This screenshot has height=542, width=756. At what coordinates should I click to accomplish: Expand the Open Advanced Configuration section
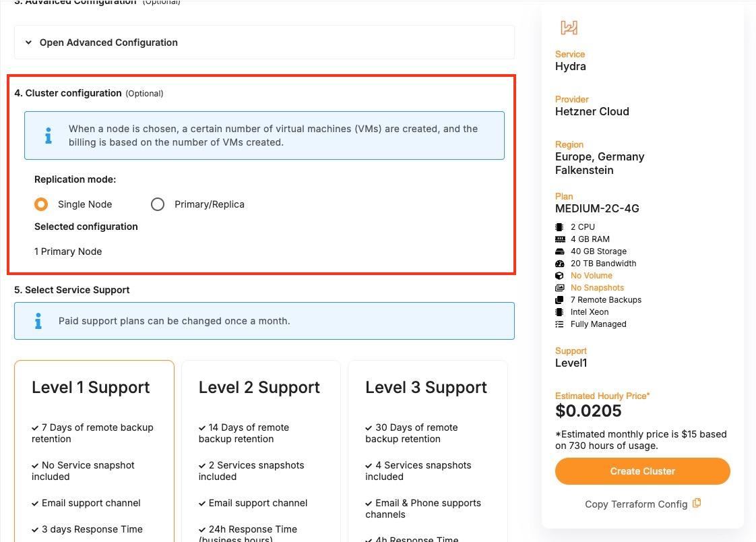(108, 42)
